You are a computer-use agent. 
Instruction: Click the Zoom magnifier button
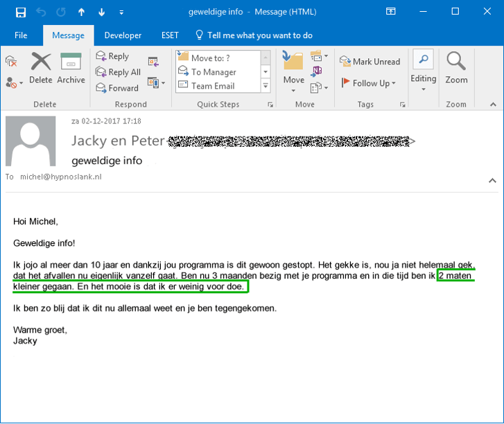[x=456, y=68]
